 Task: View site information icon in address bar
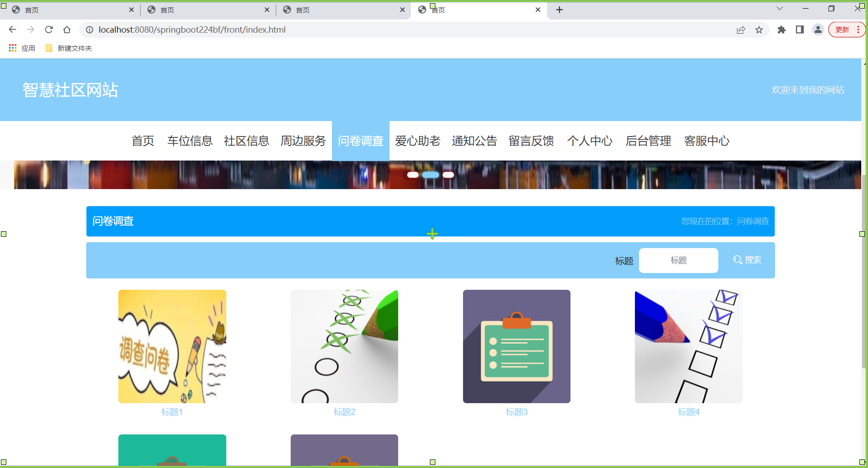[x=90, y=29]
